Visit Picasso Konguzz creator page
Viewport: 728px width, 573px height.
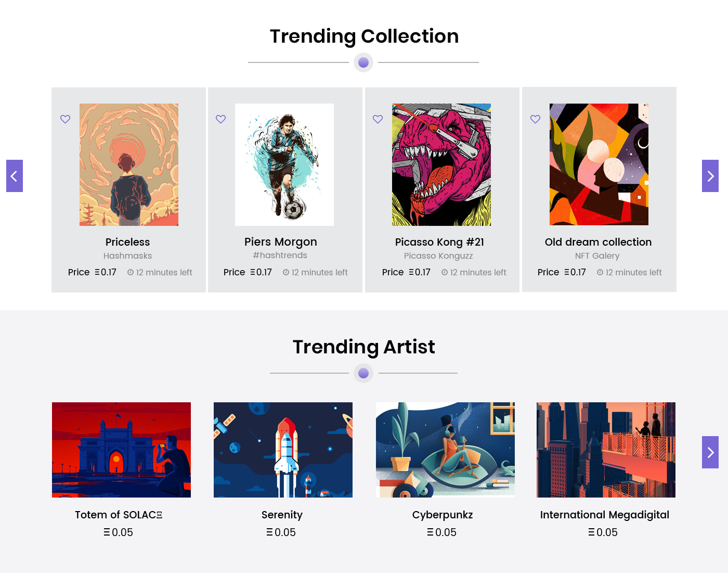pos(438,256)
